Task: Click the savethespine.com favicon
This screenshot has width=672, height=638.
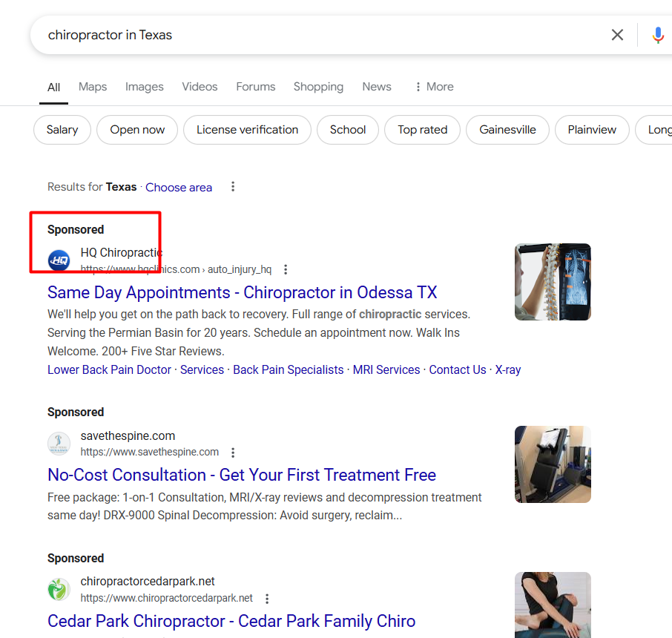Action: (x=59, y=444)
